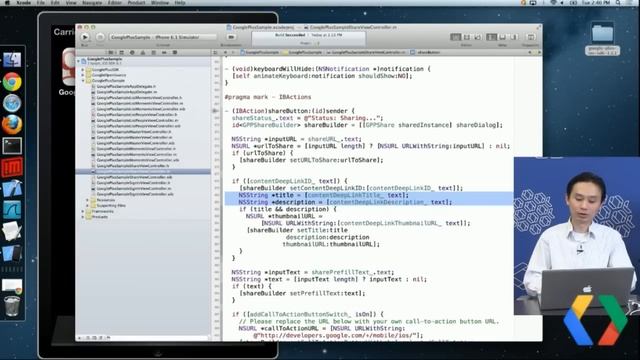Expand the Products group
The width and height of the screenshot is (640, 360).
click(x=83, y=217)
